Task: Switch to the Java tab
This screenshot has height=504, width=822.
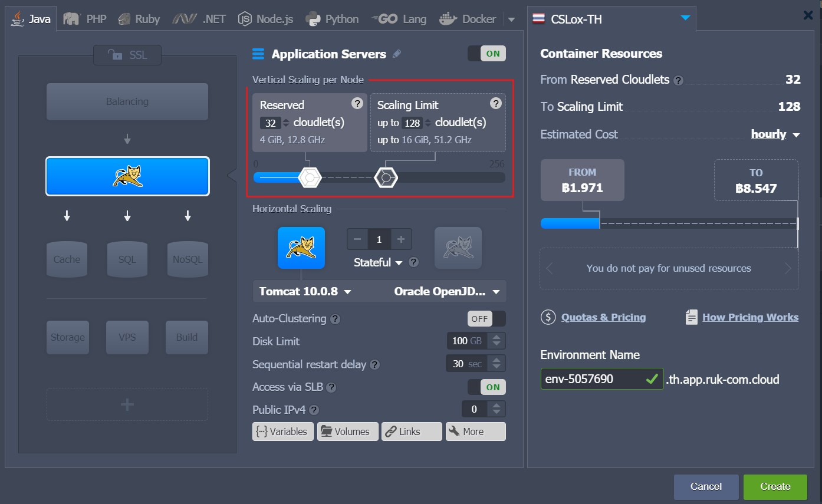Action: [x=31, y=19]
